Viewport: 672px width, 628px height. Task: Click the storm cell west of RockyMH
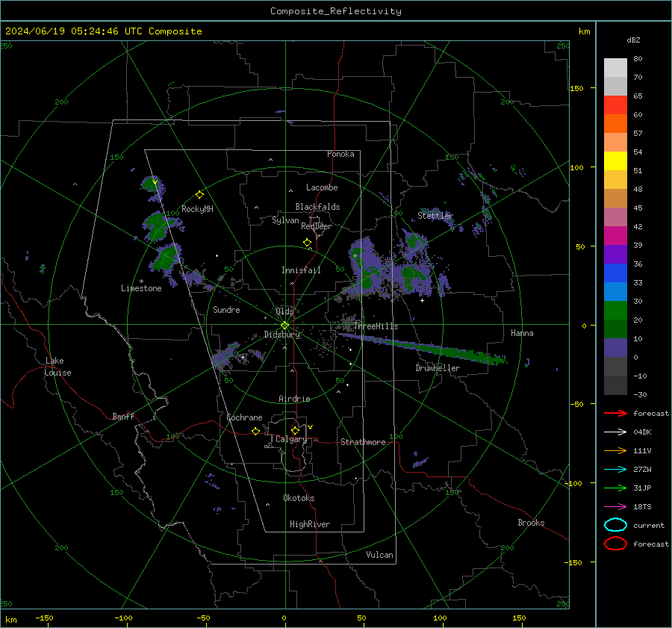click(152, 187)
